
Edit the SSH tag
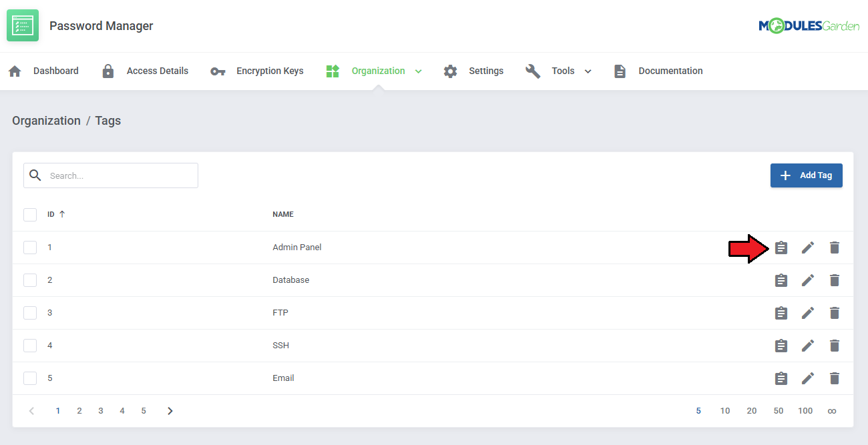[808, 346]
